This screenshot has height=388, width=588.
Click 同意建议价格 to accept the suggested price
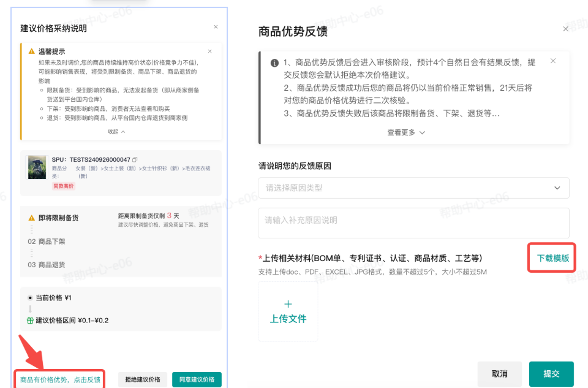click(x=197, y=379)
